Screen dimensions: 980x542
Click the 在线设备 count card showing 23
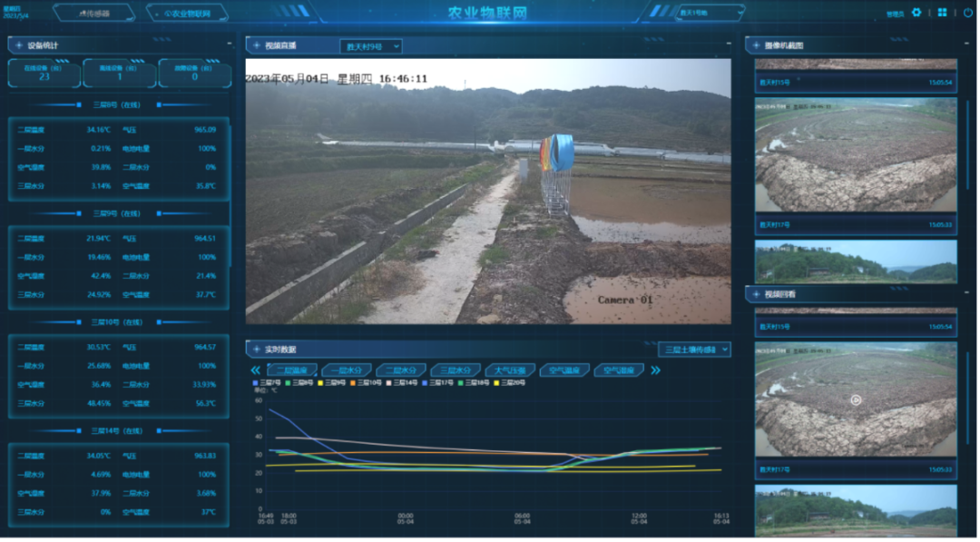click(44, 74)
